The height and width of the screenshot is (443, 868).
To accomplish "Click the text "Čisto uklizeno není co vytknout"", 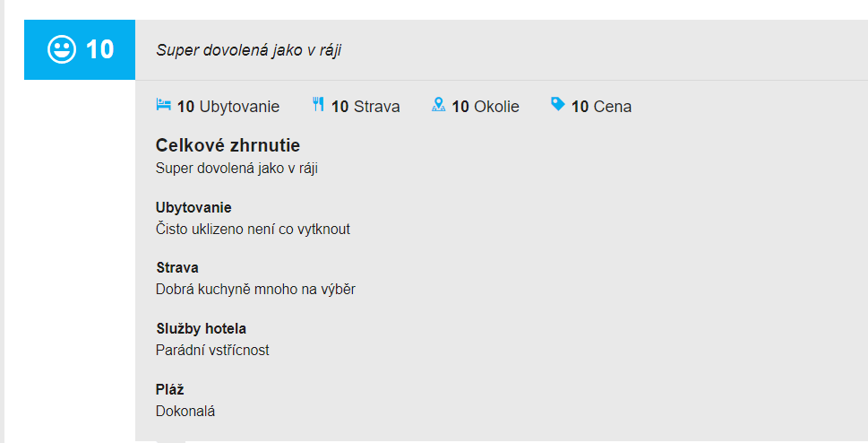I will click(x=253, y=229).
